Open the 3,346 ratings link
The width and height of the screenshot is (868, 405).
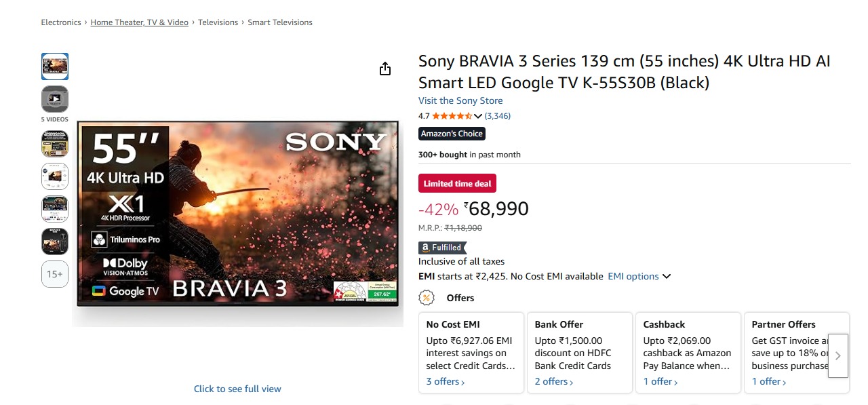(498, 116)
